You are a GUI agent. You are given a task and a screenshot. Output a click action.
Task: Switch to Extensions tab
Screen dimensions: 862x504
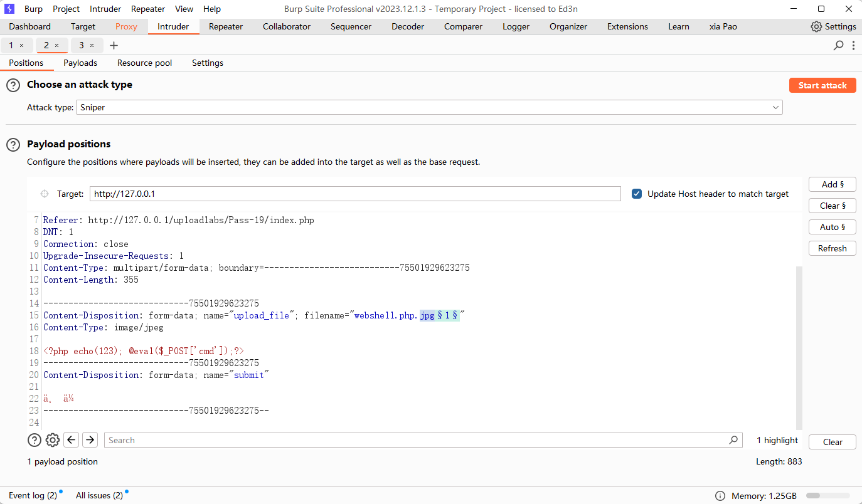pyautogui.click(x=627, y=26)
